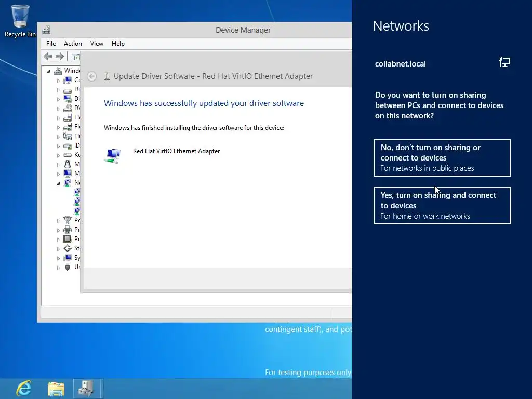
Task: Select the Network adapters category icon
Action: point(68,183)
